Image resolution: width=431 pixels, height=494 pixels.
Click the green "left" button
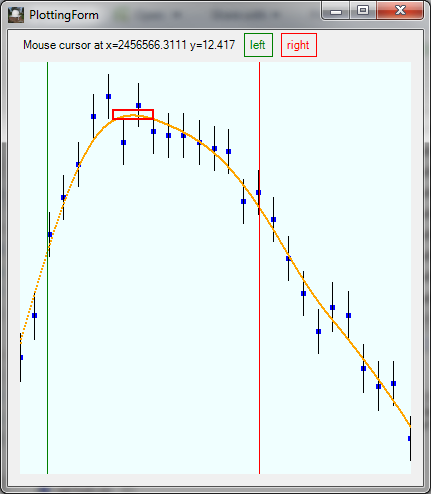(258, 45)
